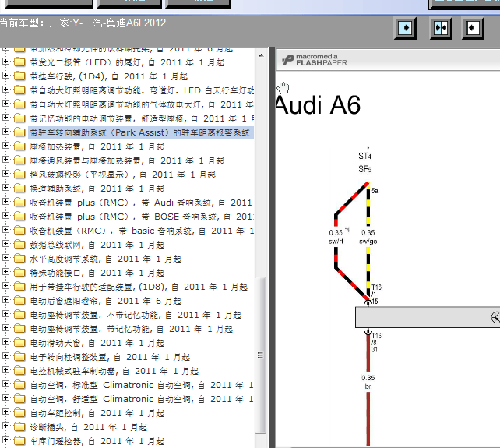Expand the 挡风玻璃投影 node
This screenshot has width=500, height=448.
(5, 174)
